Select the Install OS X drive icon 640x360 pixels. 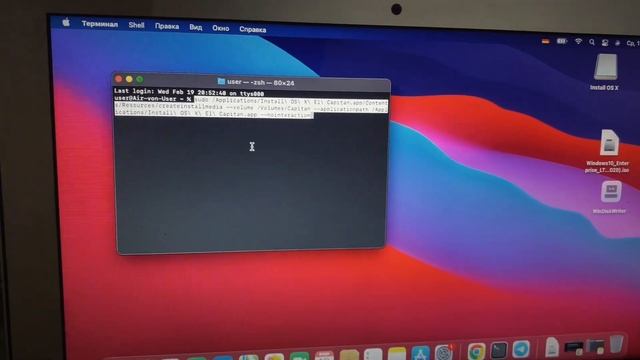(x=606, y=67)
